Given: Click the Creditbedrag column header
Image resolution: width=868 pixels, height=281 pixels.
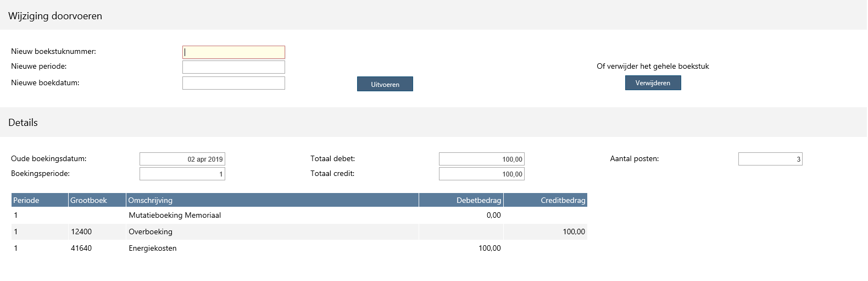Looking at the screenshot, I should coord(546,200).
